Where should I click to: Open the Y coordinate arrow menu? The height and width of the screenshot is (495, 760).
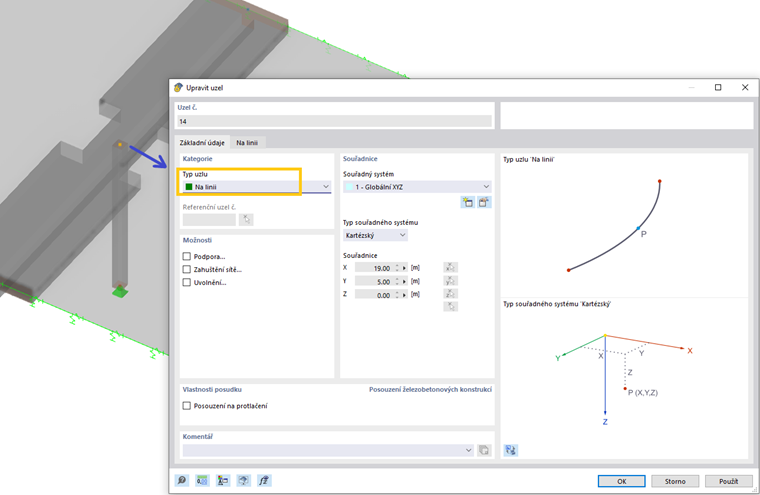[x=404, y=281]
